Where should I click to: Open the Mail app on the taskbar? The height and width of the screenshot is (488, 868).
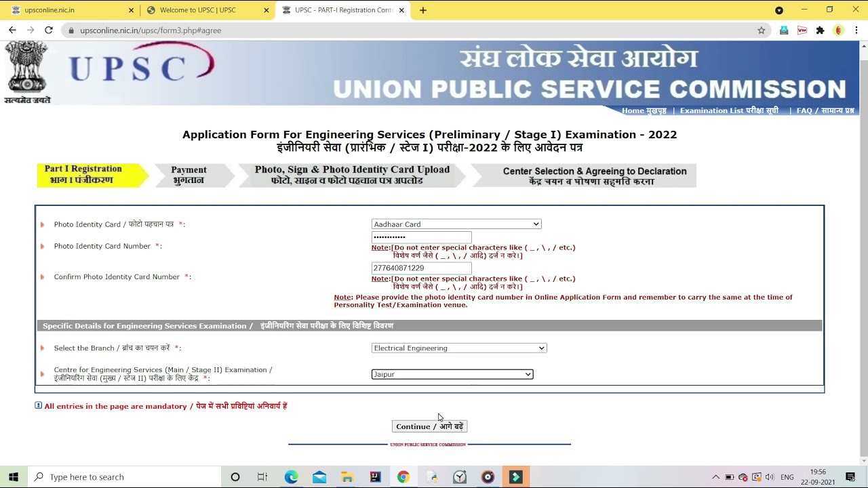pyautogui.click(x=319, y=476)
